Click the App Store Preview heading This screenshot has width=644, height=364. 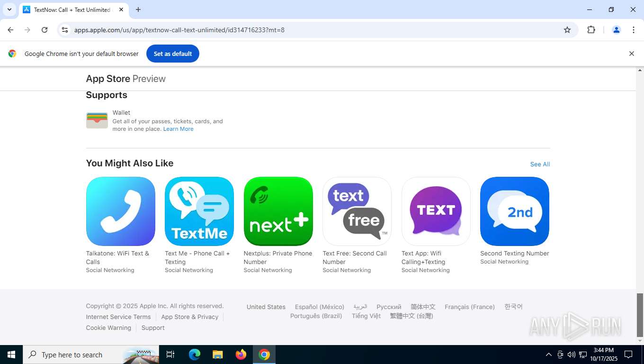click(x=126, y=79)
